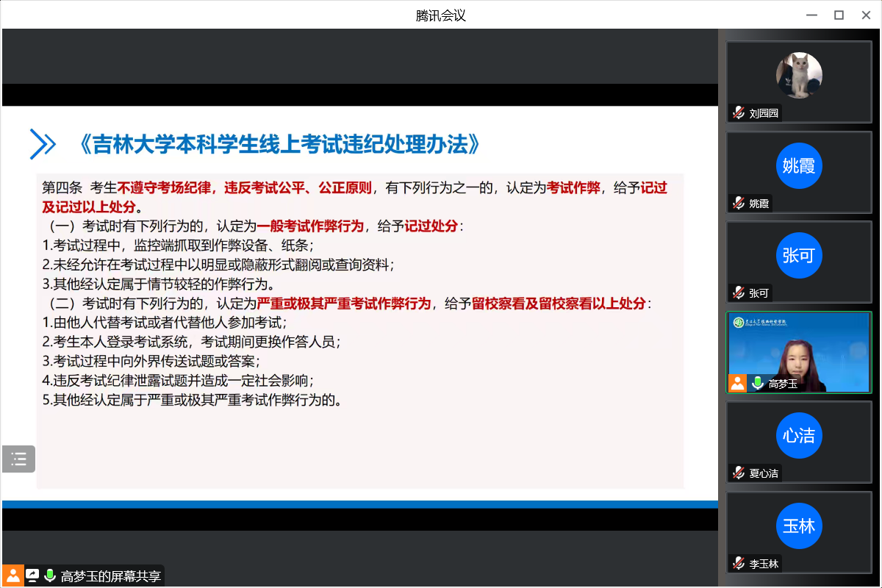Click the blue double-chevron icon before slide title
Image resolution: width=882 pixels, height=588 pixels.
(x=43, y=144)
